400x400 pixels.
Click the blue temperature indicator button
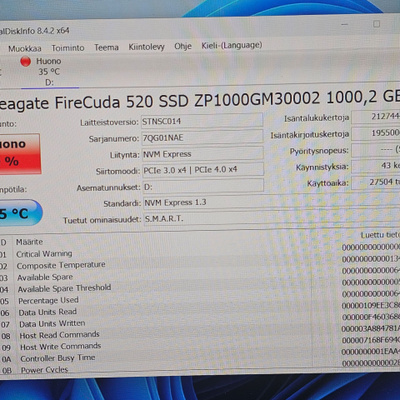20,213
